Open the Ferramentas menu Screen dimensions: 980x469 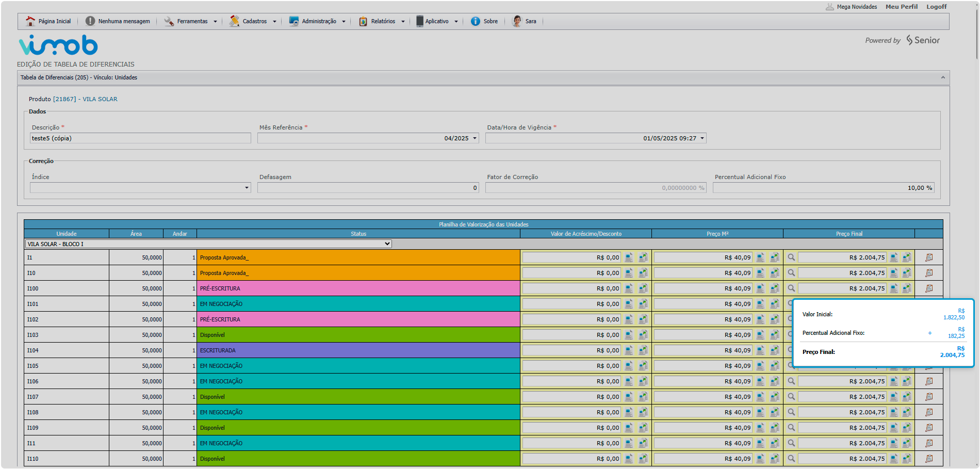tap(192, 21)
